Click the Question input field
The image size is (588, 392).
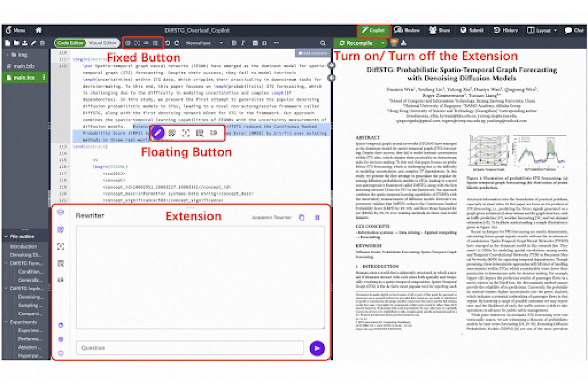coord(190,348)
